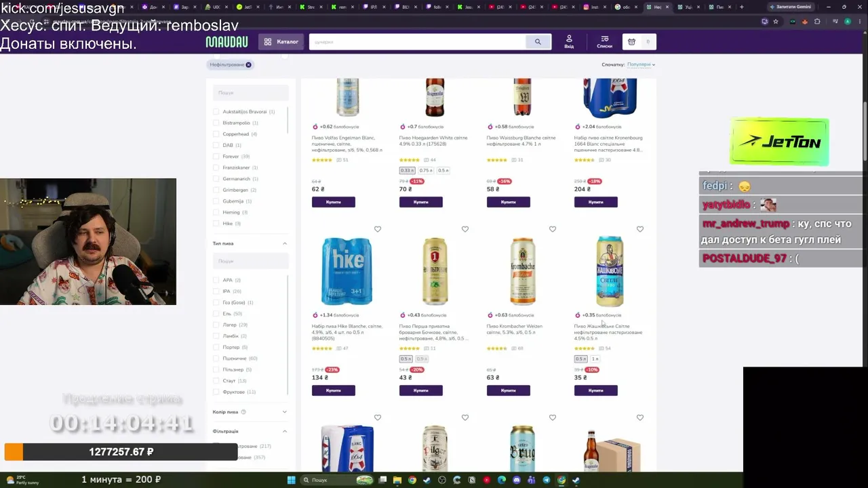Image resolution: width=868 pixels, height=488 pixels.
Task: Focus the brand filter Пошук field
Action: pyautogui.click(x=251, y=92)
